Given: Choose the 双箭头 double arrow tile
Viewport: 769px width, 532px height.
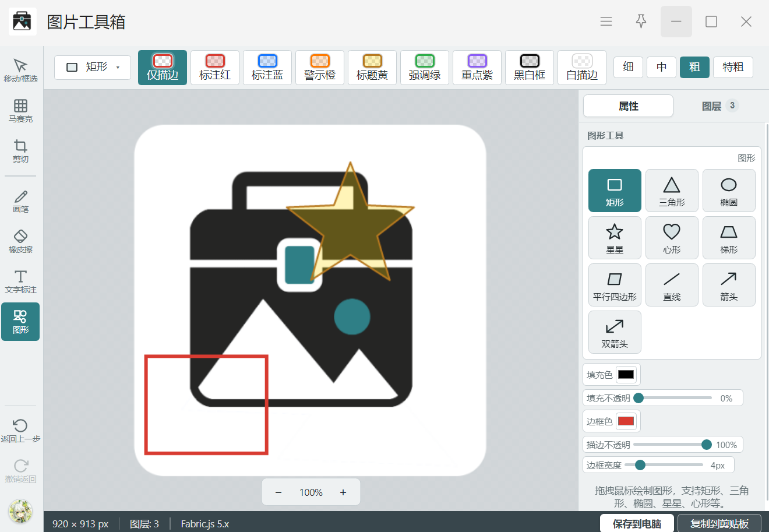Looking at the screenshot, I should coord(615,332).
